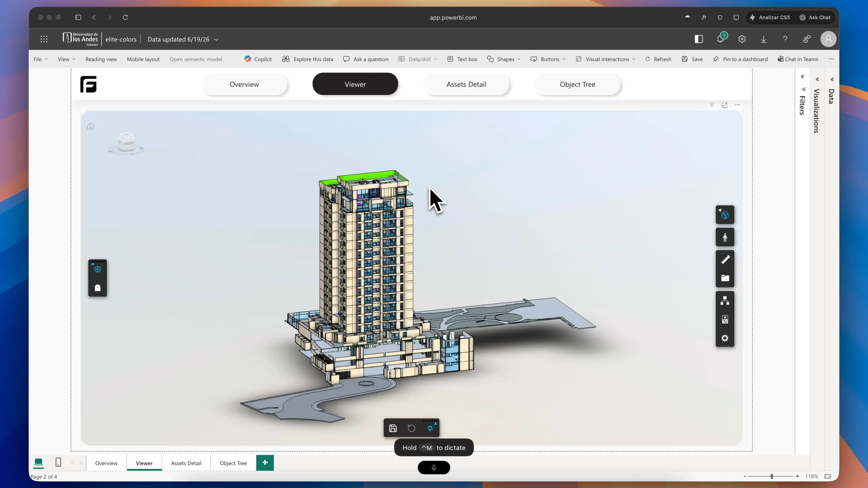The width and height of the screenshot is (868, 488).
Task: Select the Assets Detail page tab at bottom
Action: (186, 463)
